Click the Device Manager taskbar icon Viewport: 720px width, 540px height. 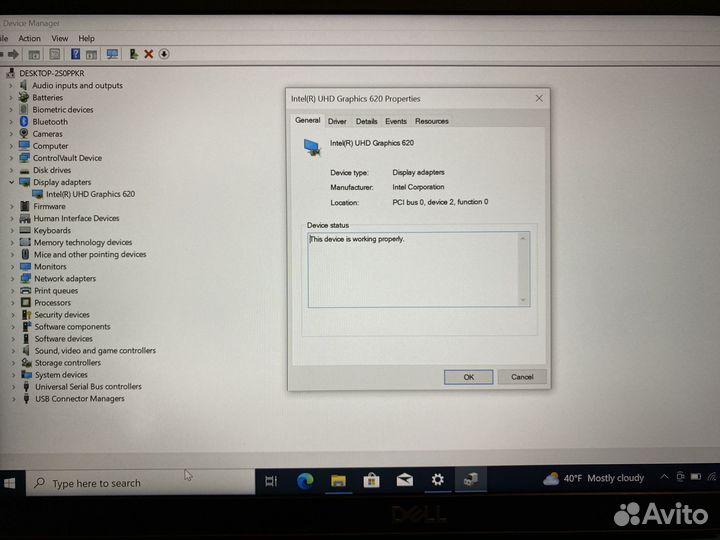(x=471, y=479)
